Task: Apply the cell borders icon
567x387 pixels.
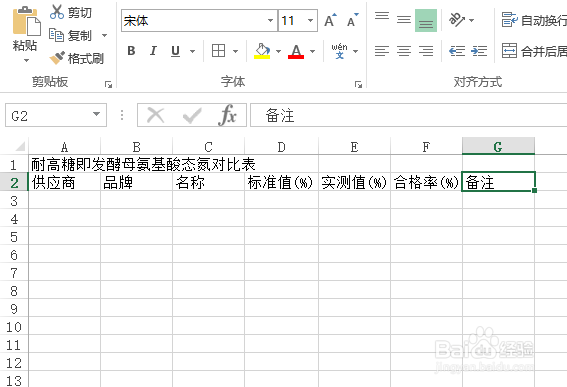Action: (218, 51)
